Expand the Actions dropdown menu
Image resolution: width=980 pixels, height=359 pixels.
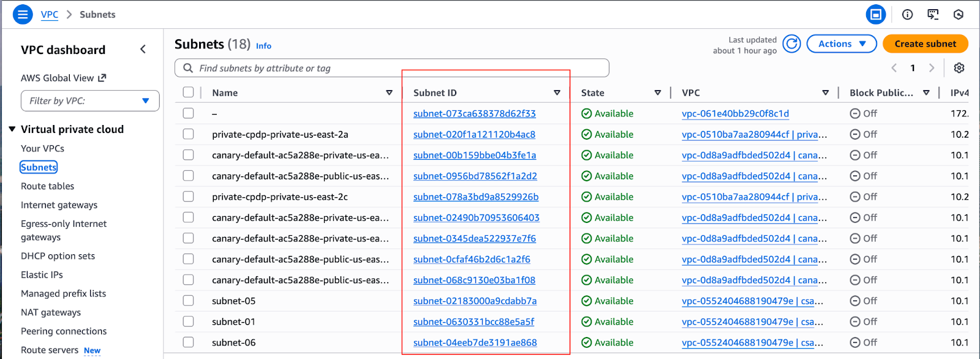pyautogui.click(x=842, y=44)
